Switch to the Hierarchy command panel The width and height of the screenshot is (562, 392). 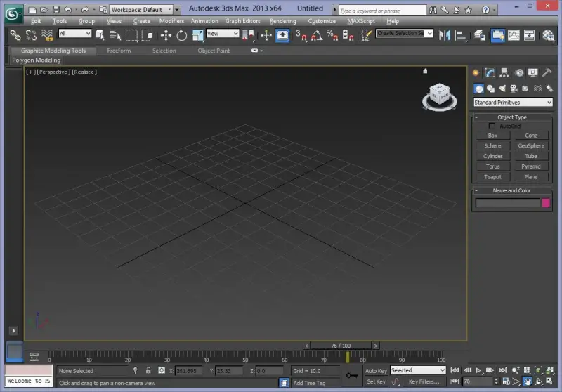click(504, 73)
